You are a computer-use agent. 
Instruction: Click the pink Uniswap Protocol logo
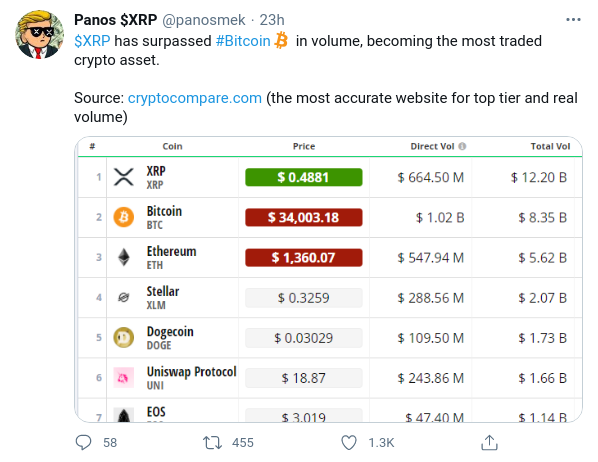(x=124, y=378)
